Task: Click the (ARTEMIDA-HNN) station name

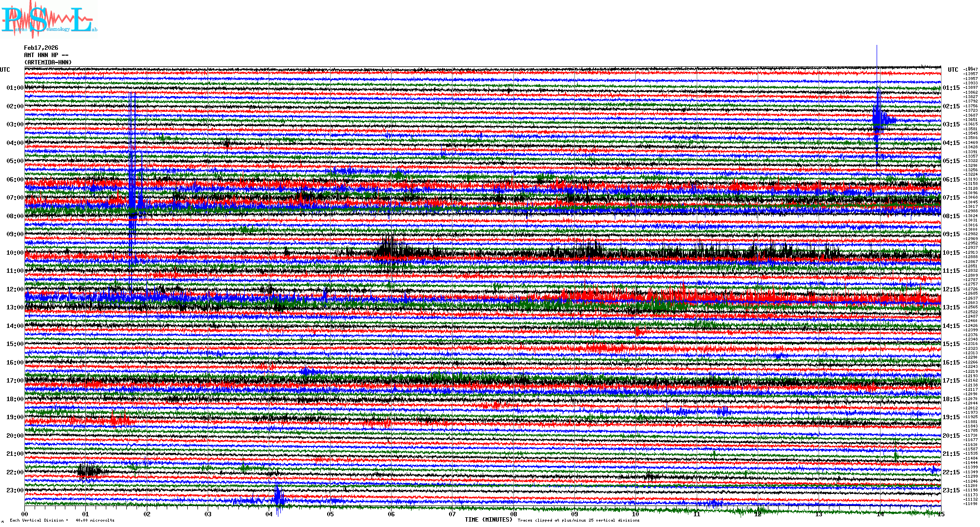Action: pyautogui.click(x=48, y=62)
